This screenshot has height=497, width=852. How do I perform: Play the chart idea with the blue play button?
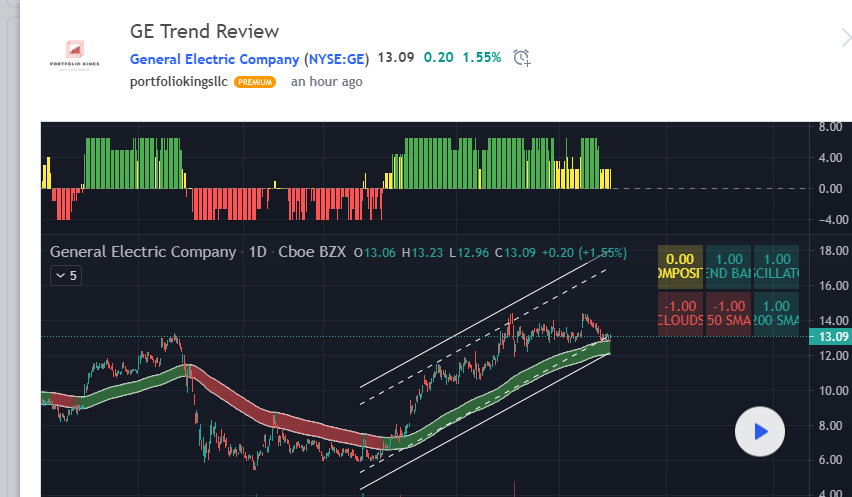point(760,431)
